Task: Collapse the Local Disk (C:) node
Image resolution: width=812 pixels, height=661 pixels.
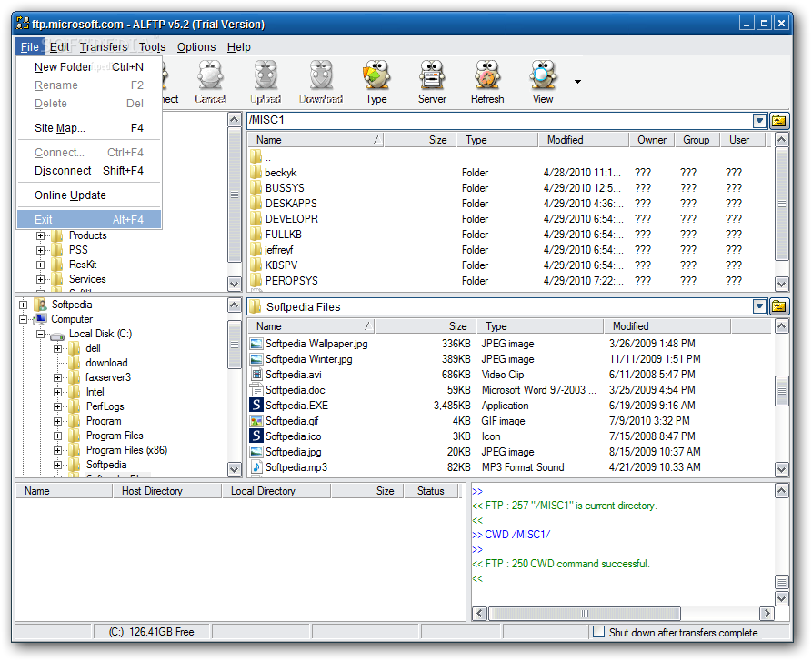Action: point(40,334)
